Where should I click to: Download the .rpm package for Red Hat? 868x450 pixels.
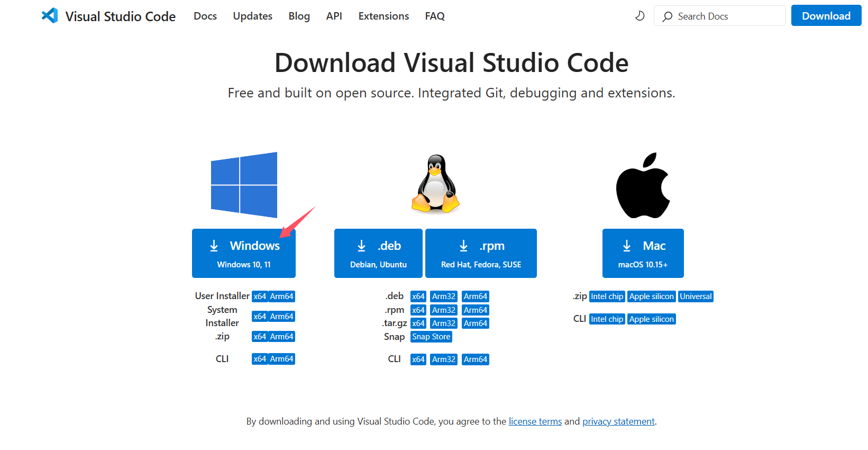tap(481, 253)
